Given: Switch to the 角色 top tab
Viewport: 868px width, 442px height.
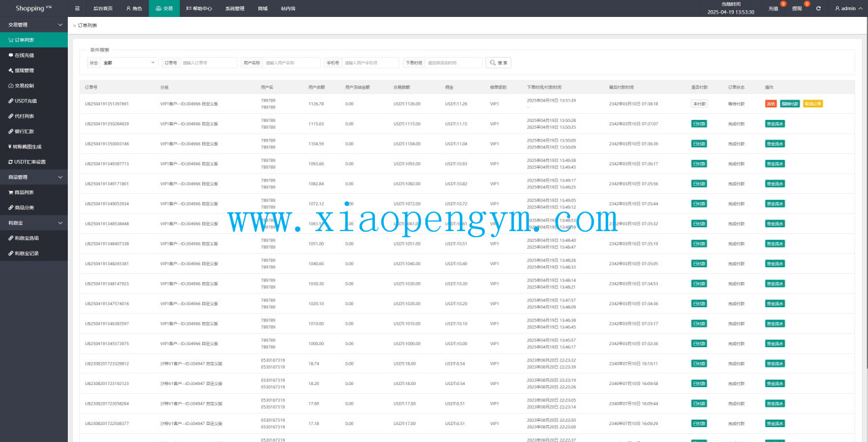Looking at the screenshot, I should [134, 8].
